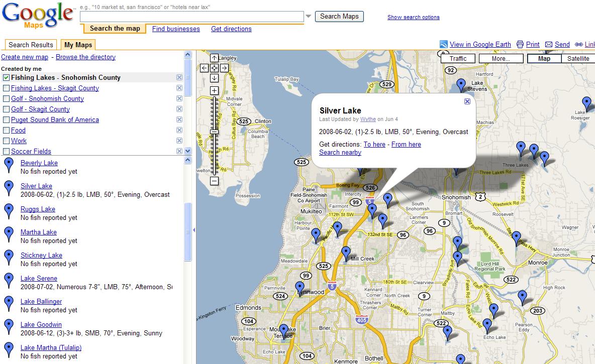Click the blue pin beside Lake Serene
Screen dimensions: 595x364
(x=9, y=281)
